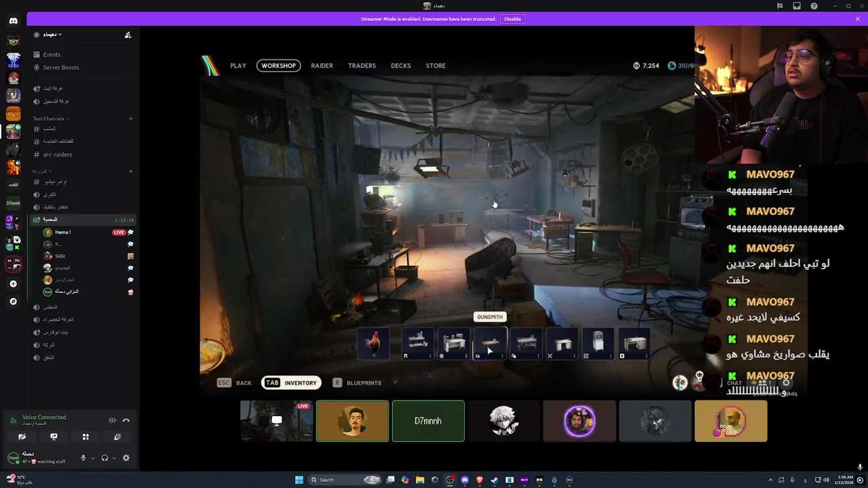Click the taskbar Search box
The image size is (868, 488).
[345, 480]
